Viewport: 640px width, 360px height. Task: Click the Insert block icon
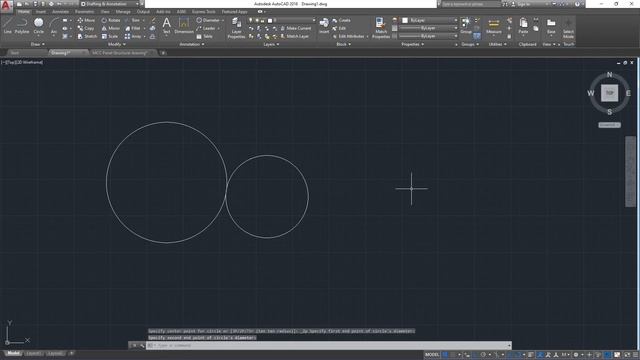tap(324, 25)
